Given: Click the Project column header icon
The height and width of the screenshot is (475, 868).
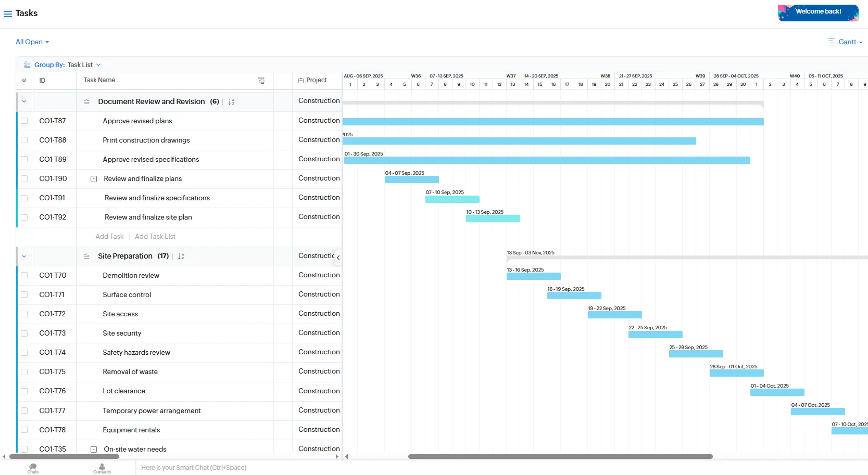Looking at the screenshot, I should click(301, 80).
